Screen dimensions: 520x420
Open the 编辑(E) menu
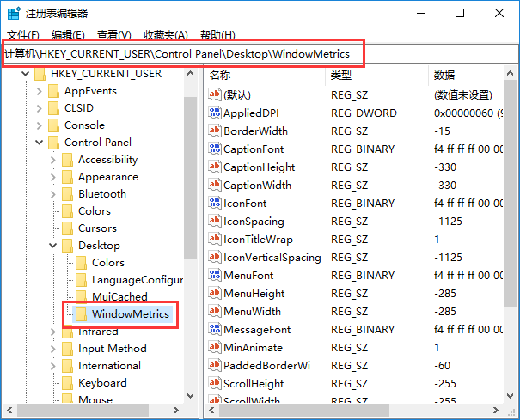68,34
